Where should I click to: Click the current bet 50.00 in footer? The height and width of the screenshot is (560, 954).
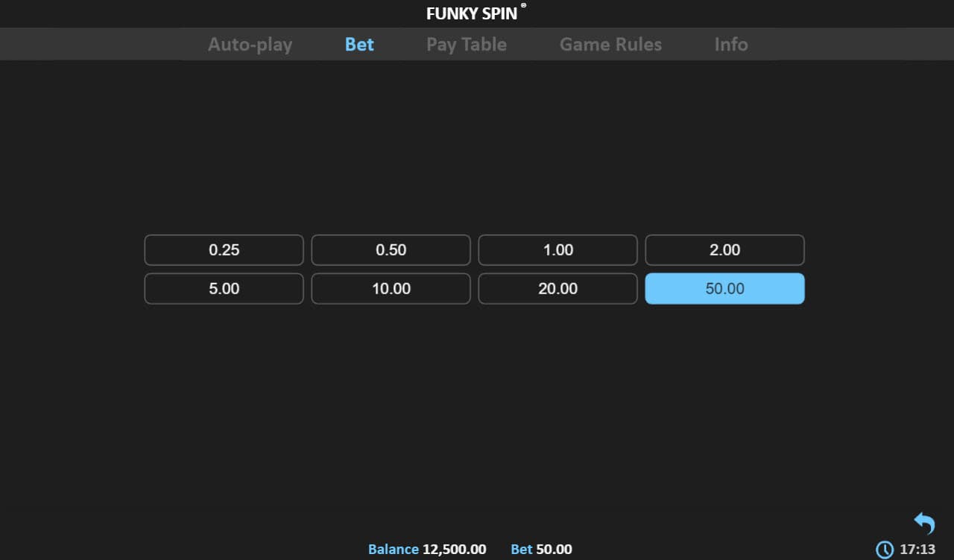[x=554, y=550]
